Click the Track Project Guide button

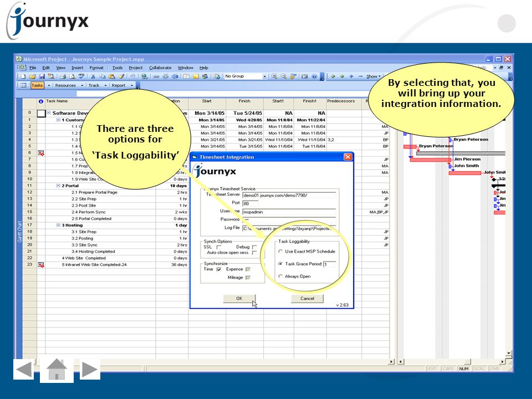pyautogui.click(x=94, y=85)
